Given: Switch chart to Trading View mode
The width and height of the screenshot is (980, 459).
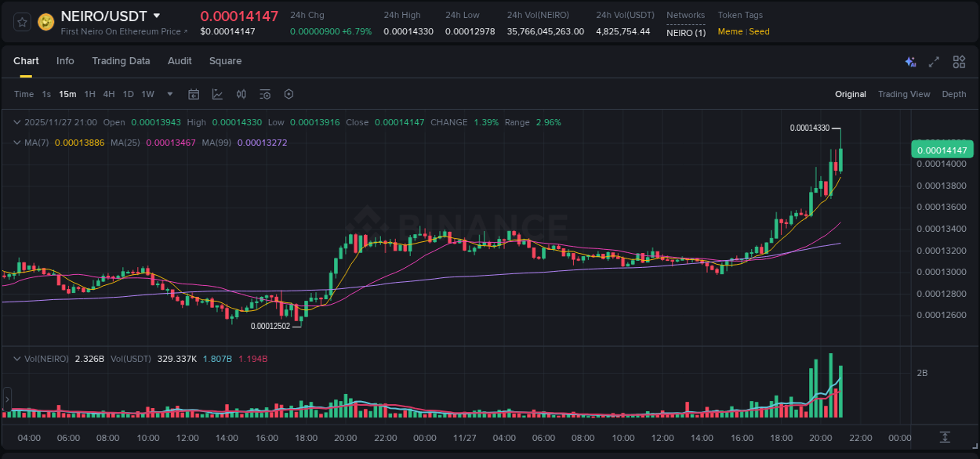Looking at the screenshot, I should [904, 94].
